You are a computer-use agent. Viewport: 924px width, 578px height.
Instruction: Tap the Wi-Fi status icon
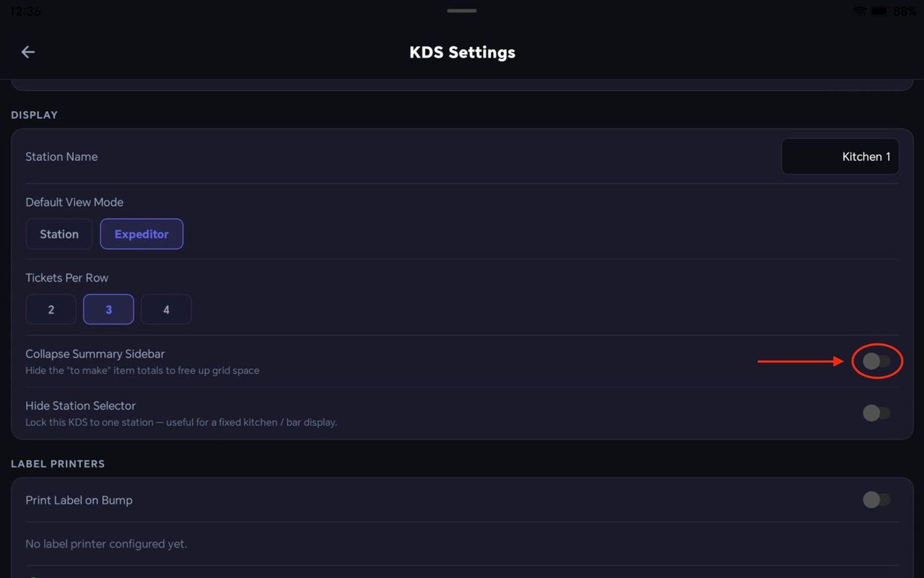pyautogui.click(x=859, y=11)
